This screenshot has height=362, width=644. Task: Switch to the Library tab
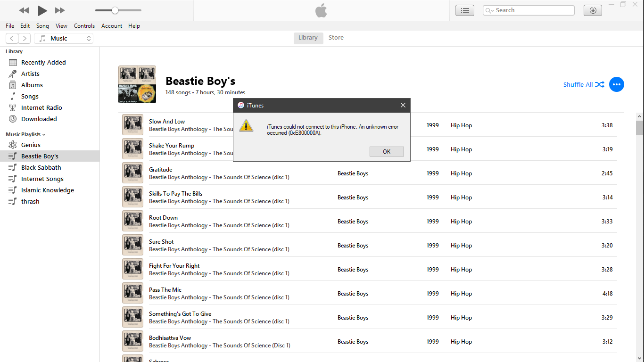click(x=308, y=38)
